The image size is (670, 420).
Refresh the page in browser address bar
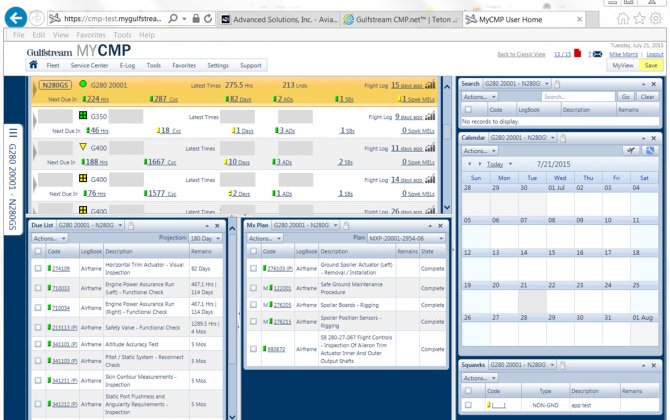[x=208, y=18]
